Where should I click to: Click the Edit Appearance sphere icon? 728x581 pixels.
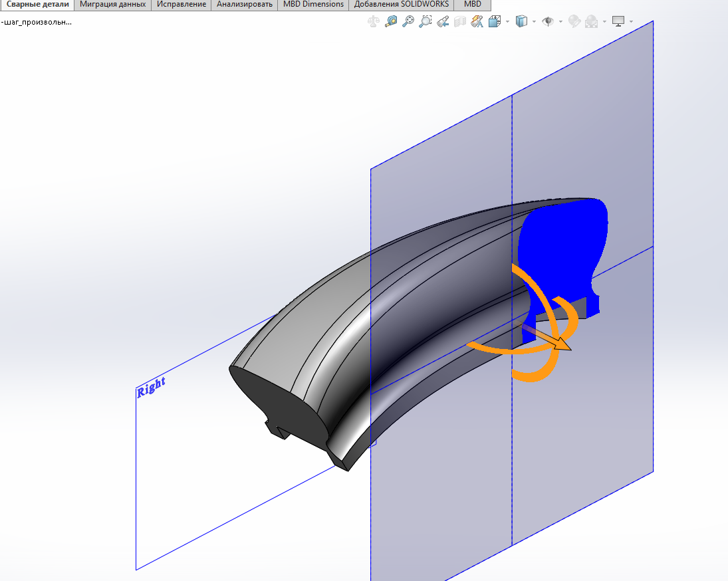(574, 21)
